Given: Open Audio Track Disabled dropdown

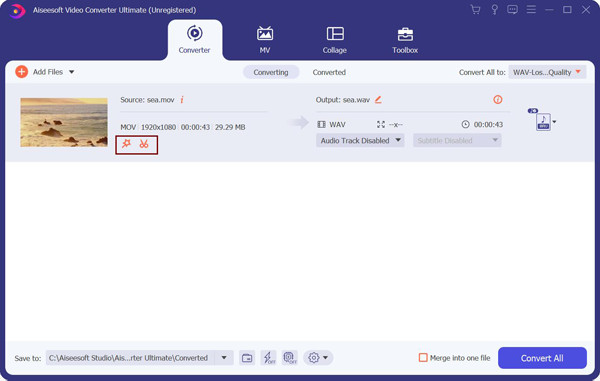Looking at the screenshot, I should (360, 140).
